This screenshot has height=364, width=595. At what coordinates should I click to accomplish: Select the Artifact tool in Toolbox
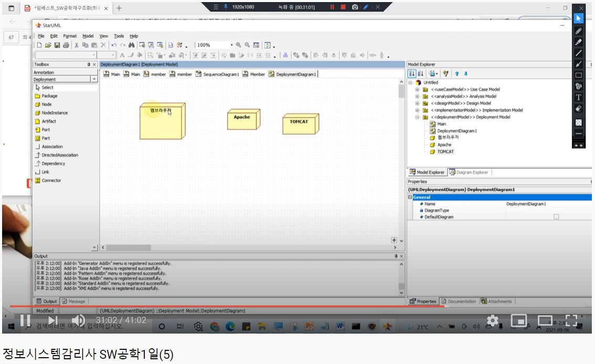point(46,121)
